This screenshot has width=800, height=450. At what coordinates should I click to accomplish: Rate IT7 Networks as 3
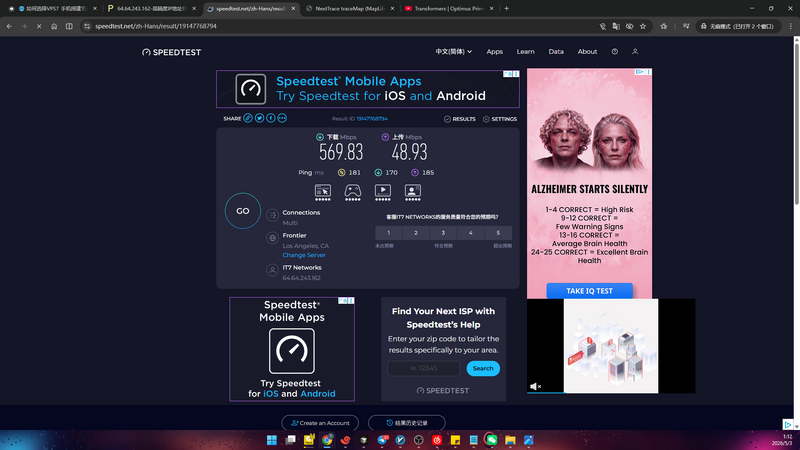pos(443,233)
